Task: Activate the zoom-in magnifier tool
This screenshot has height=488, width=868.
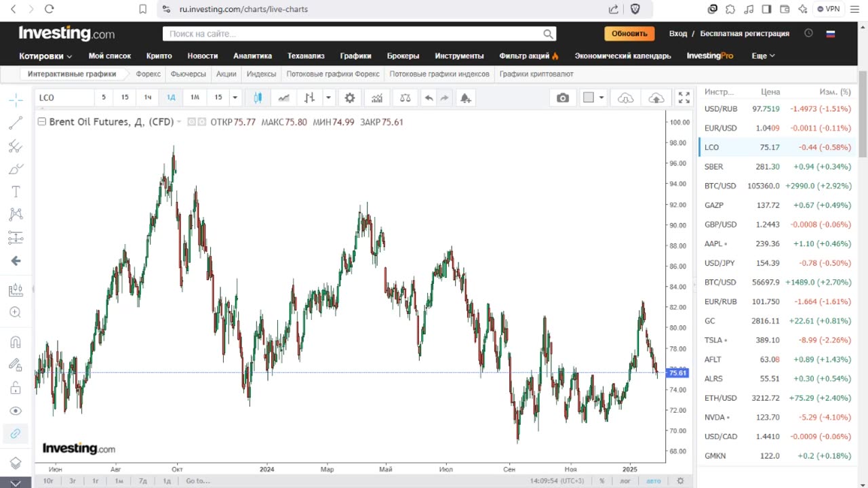Action: click(16, 312)
